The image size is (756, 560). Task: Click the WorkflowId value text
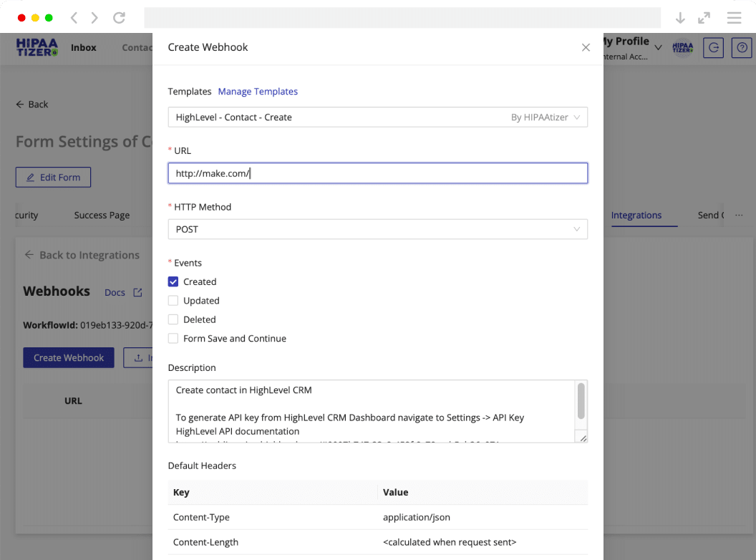(x=116, y=325)
